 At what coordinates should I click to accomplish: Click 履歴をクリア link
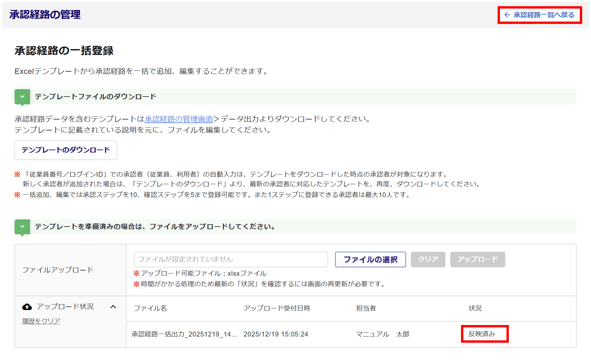pos(41,321)
